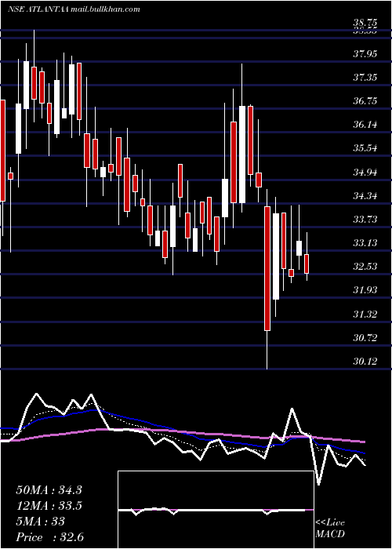392x549 pixels.
Task: Click the last red candle at the chart's right
Action: [307, 264]
